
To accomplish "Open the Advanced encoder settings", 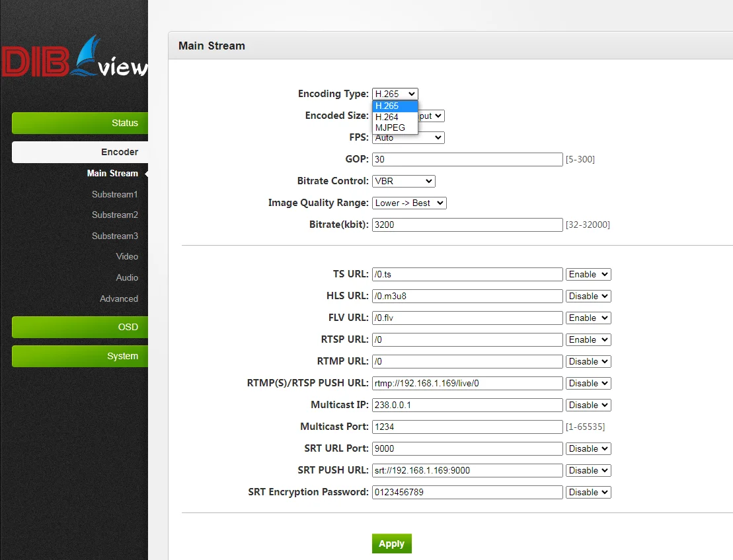I will coord(119,298).
